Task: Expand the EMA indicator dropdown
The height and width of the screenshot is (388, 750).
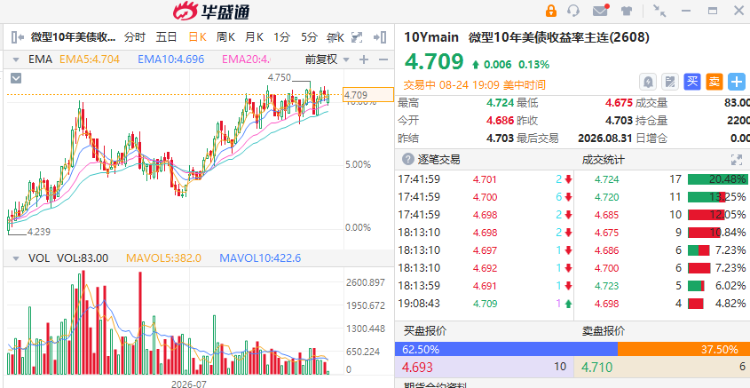Action: click(x=16, y=60)
